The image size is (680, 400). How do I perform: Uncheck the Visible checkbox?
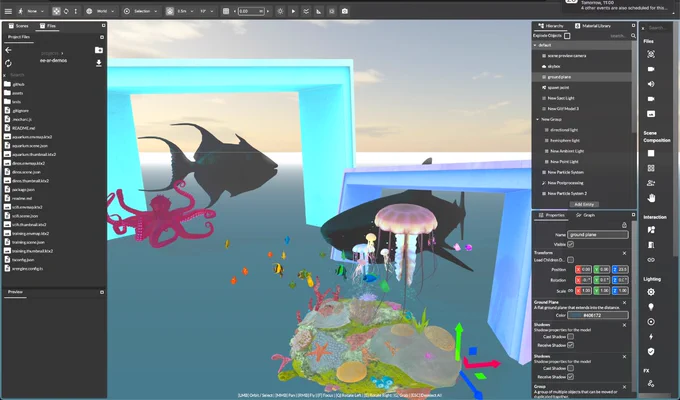pyautogui.click(x=570, y=244)
